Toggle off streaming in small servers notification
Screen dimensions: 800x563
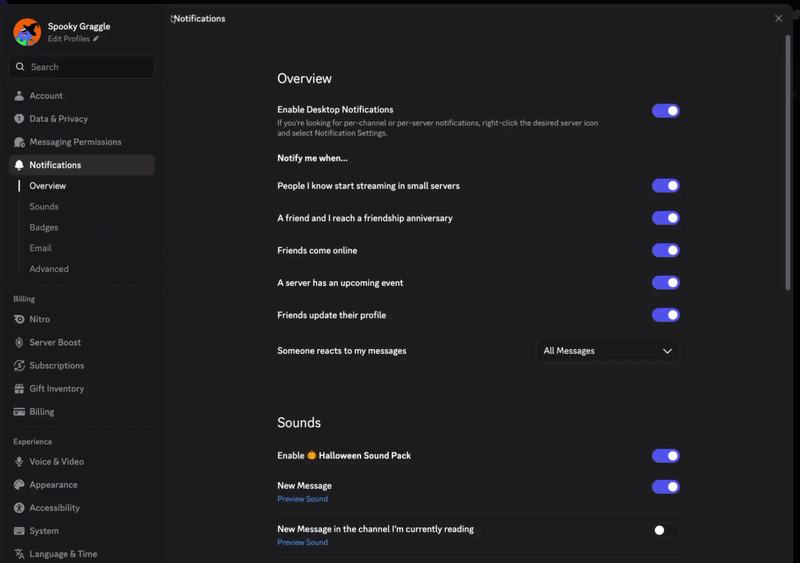click(665, 186)
